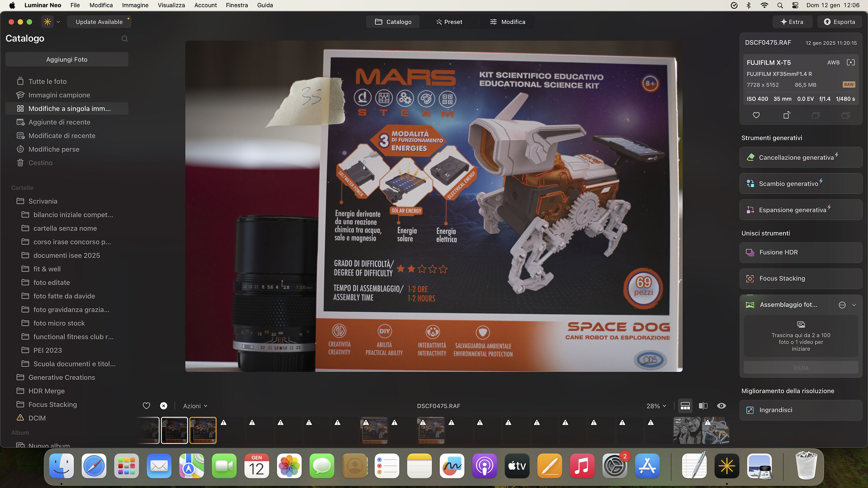Select Modifiche a singola immagine
This screenshot has height=488, width=868.
click(x=67, y=108)
